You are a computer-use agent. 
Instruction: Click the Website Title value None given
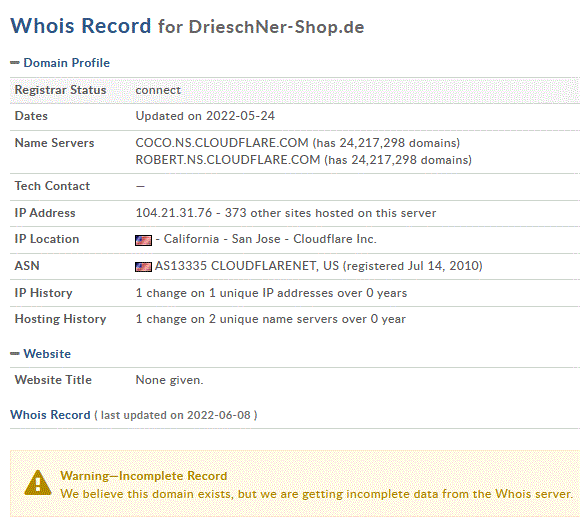pos(169,380)
